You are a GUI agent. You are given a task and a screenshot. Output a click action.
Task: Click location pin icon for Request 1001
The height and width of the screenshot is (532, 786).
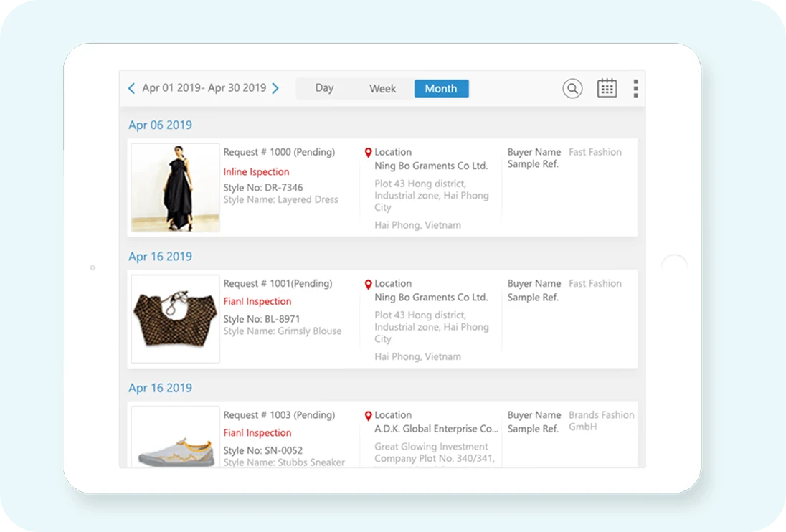(x=369, y=284)
